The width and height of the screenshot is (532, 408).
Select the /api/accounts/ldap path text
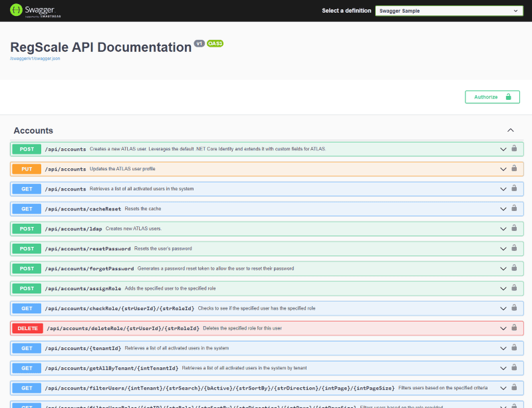click(73, 229)
